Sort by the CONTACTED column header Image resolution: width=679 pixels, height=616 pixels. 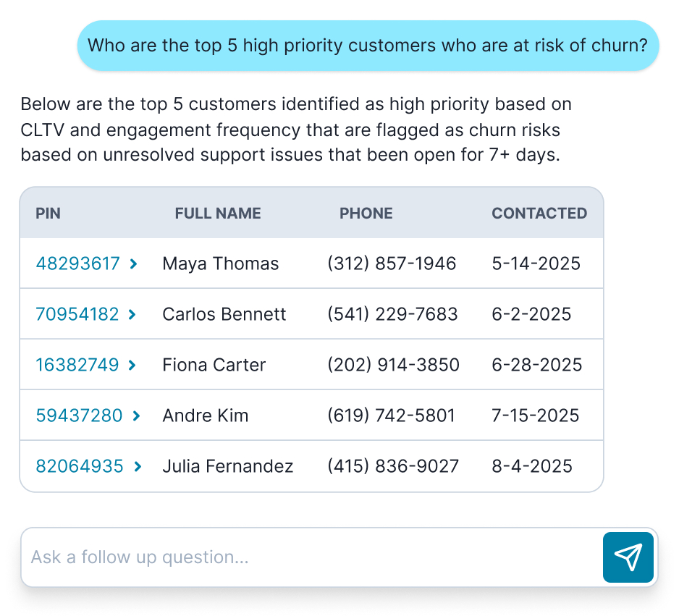(539, 214)
